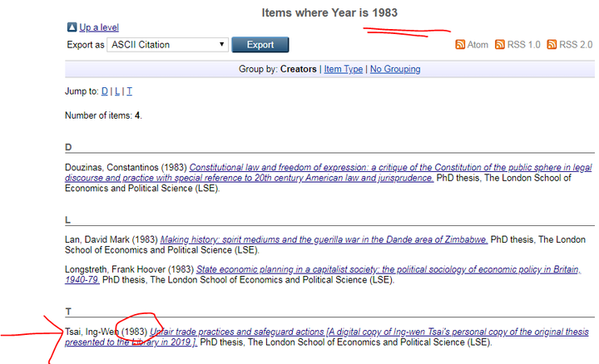Switch to No Grouping view
This screenshot has width=599, height=364.
tap(395, 69)
